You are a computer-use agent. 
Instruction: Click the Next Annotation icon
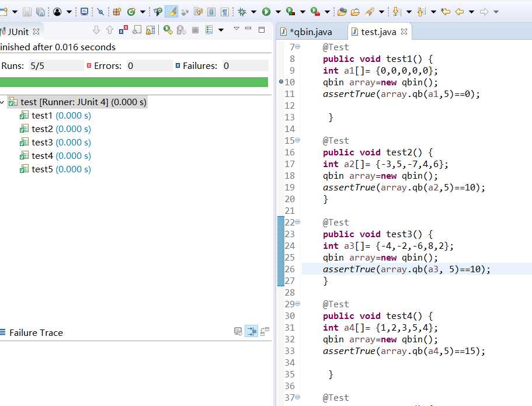tap(397, 12)
